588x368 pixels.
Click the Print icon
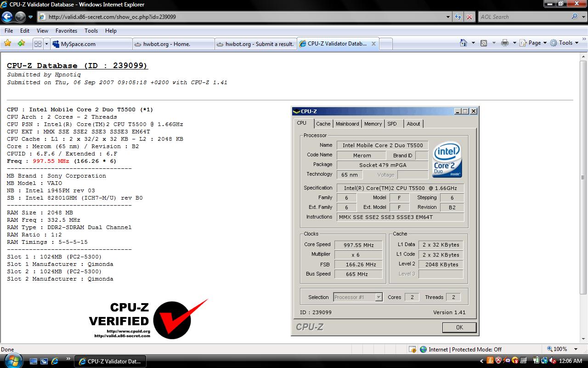[x=505, y=43]
